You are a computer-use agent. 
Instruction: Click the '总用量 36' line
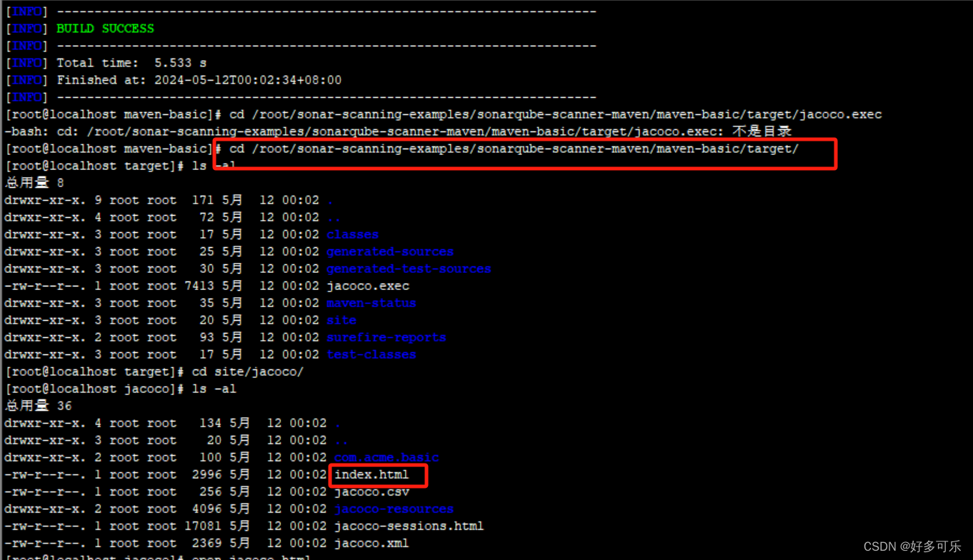tap(38, 406)
